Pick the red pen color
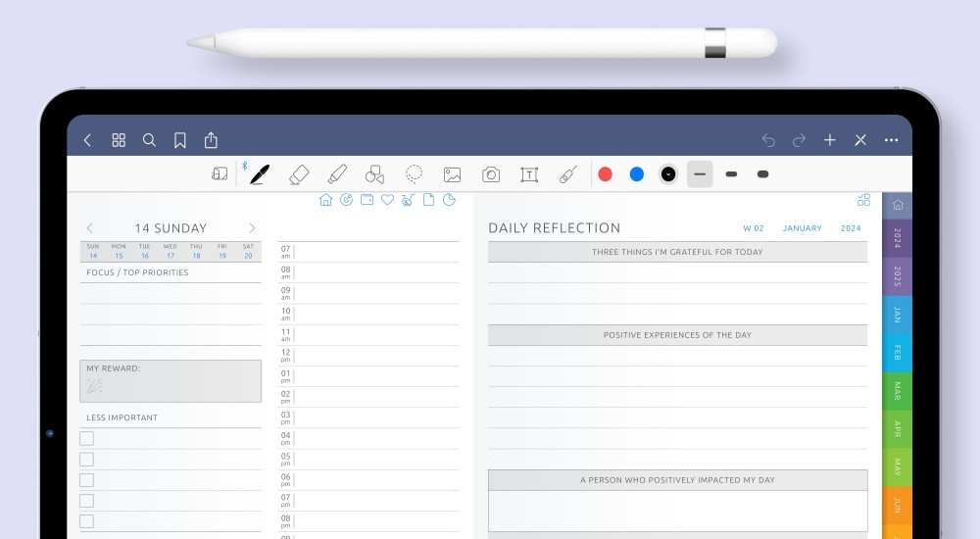 pyautogui.click(x=605, y=174)
